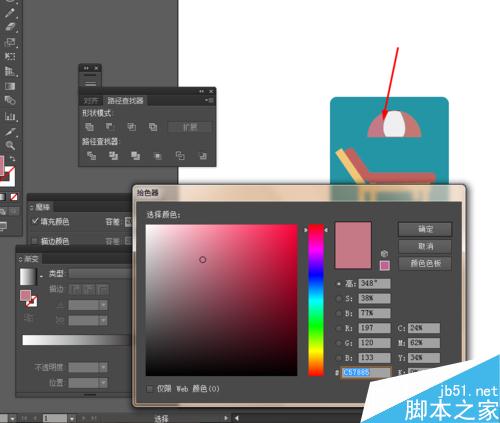Click the 取消 Cancel button
Screen dimensions: 500x423
pyautogui.click(x=425, y=246)
